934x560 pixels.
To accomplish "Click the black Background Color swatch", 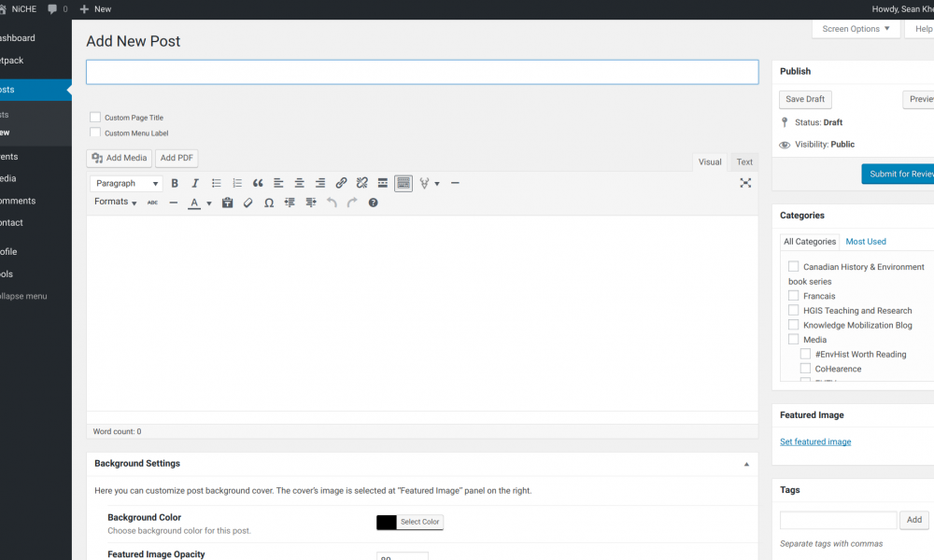I will (x=386, y=522).
